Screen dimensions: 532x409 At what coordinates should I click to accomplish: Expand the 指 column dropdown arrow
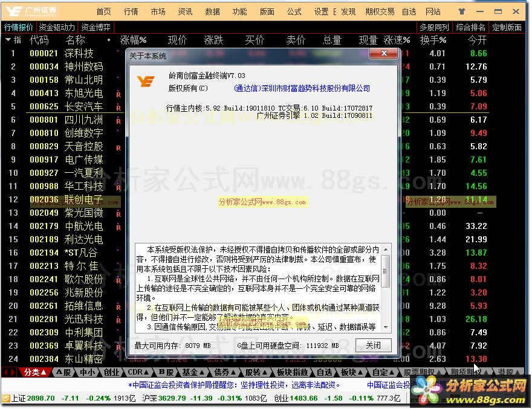click(x=8, y=40)
